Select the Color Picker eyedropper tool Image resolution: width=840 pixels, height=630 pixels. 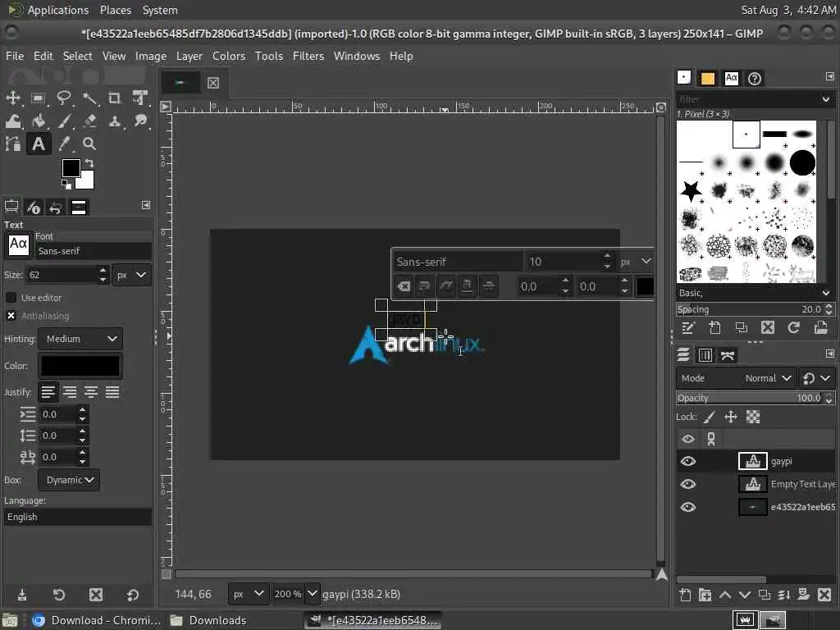tap(64, 144)
